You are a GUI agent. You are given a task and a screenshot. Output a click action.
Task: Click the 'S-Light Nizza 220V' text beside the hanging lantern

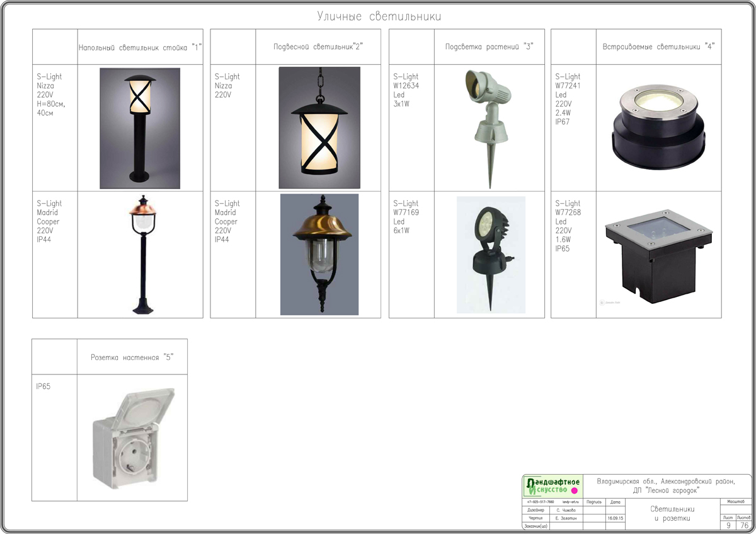click(x=227, y=86)
